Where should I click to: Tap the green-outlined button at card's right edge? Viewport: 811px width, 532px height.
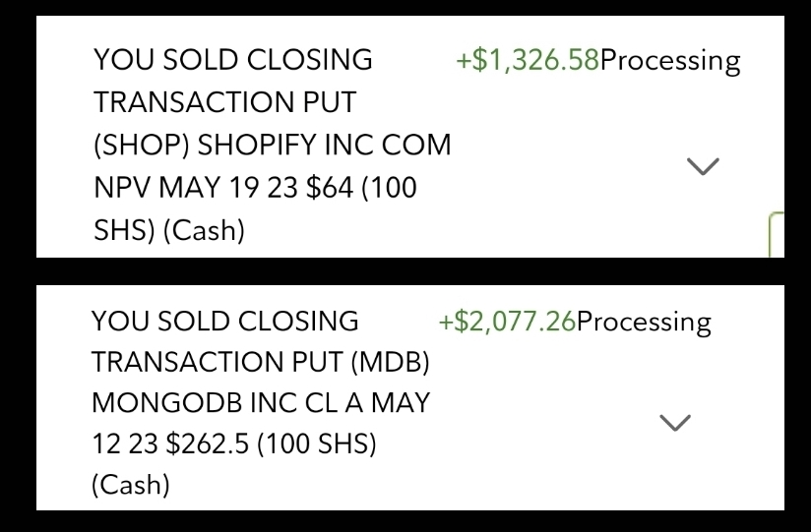777,235
